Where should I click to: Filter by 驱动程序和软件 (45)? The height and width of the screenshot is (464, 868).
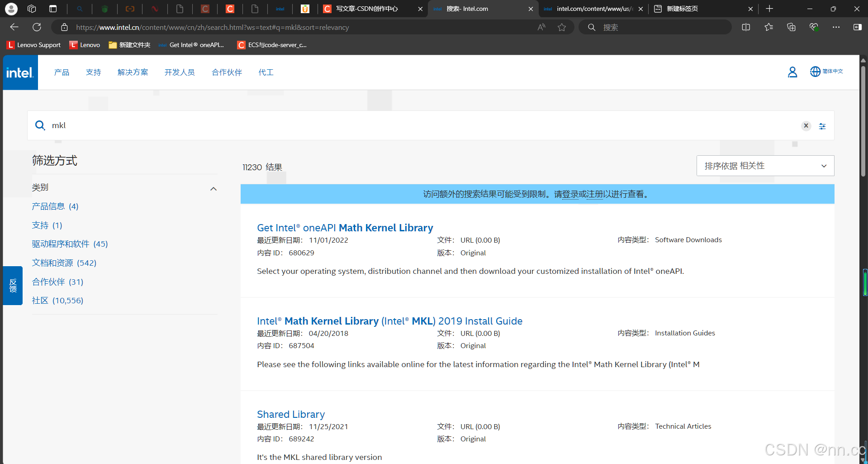click(x=70, y=244)
